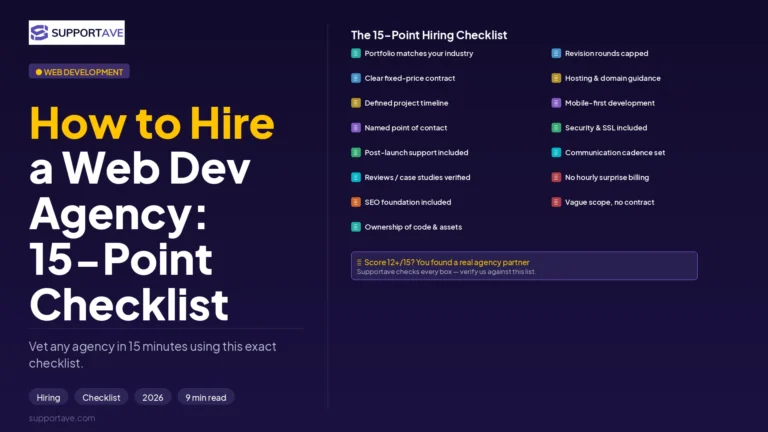Select the Web Development category badge
The image size is (768, 432).
[79, 72]
